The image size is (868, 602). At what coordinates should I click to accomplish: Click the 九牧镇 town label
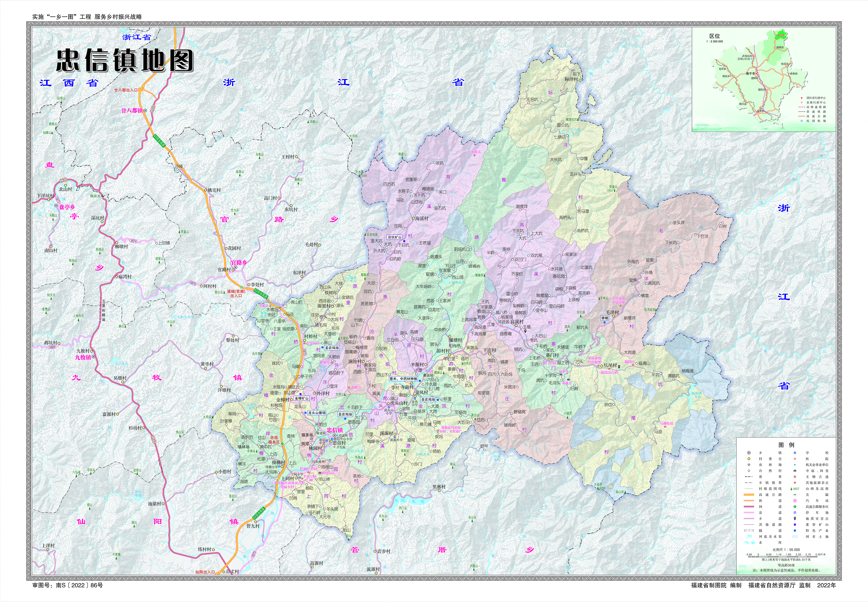[x=83, y=357]
